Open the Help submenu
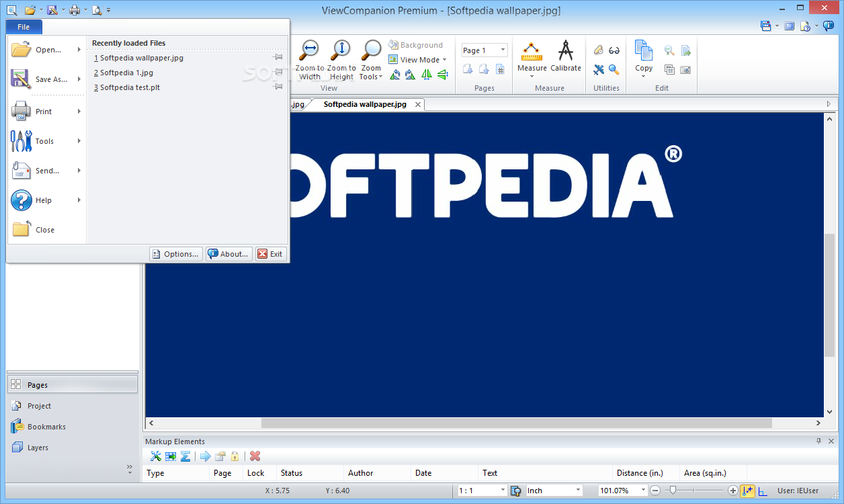Viewport: 844px width, 504px height. pyautogui.click(x=46, y=200)
